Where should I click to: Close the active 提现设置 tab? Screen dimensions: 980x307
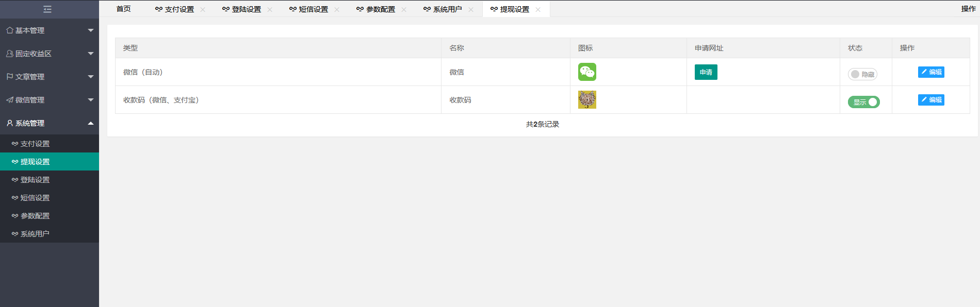click(538, 10)
